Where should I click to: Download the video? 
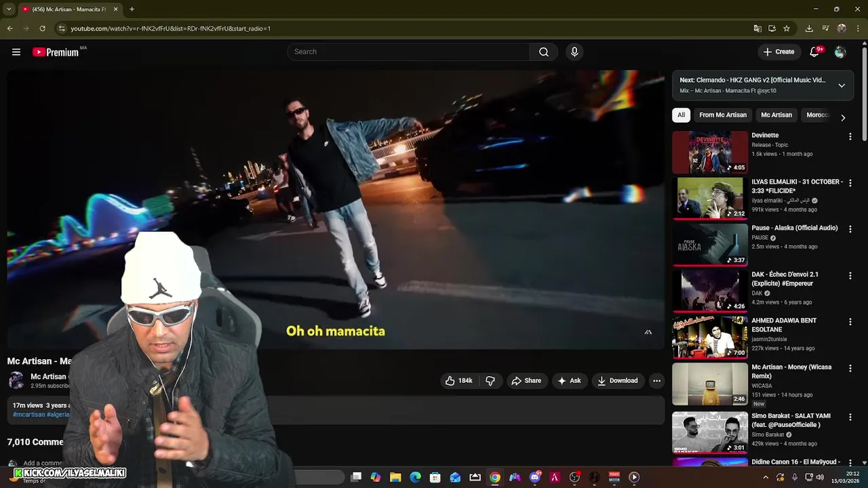[x=617, y=381]
